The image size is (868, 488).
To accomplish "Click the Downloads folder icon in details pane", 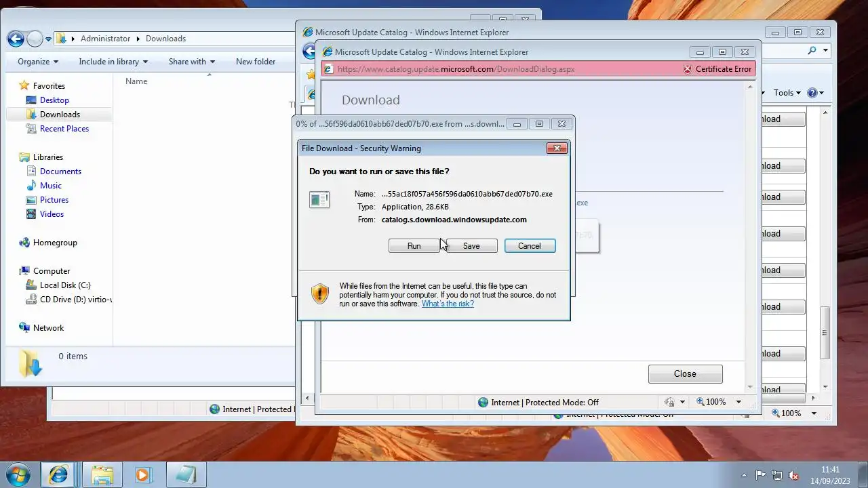I will (31, 363).
